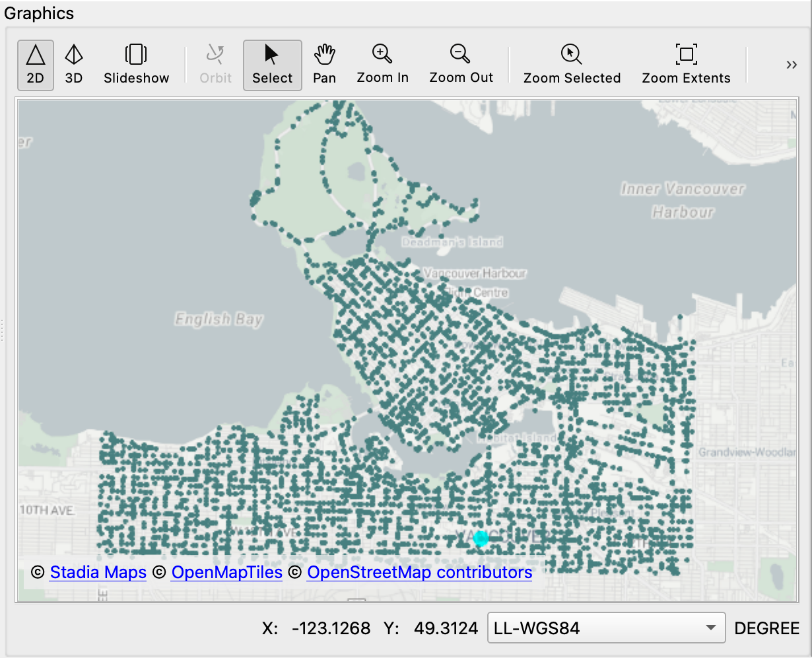Deselect the currently active Select mode
812x658 pixels.
click(272, 64)
